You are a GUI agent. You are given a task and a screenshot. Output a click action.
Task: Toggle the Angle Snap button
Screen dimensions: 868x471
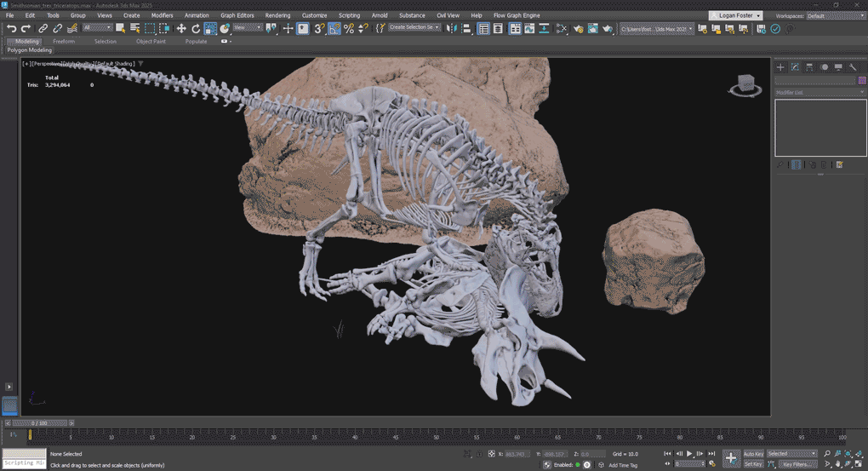coord(334,29)
